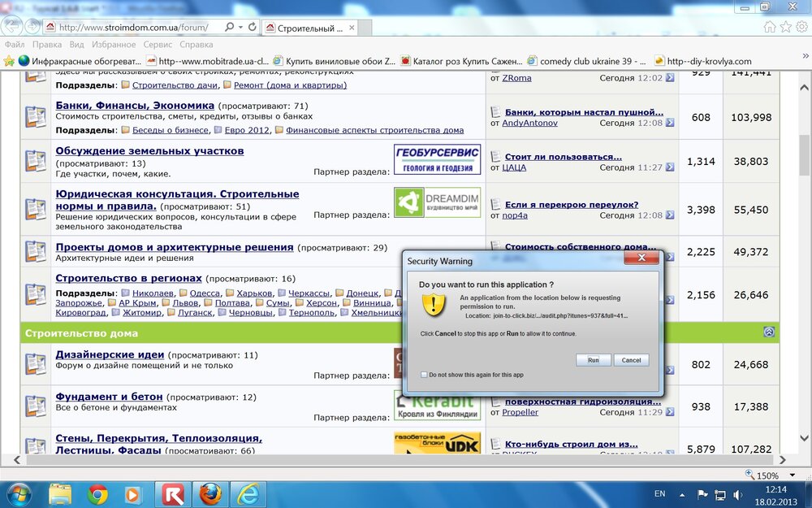
Task: Launch Firefox from the taskbar
Action: 210,493
